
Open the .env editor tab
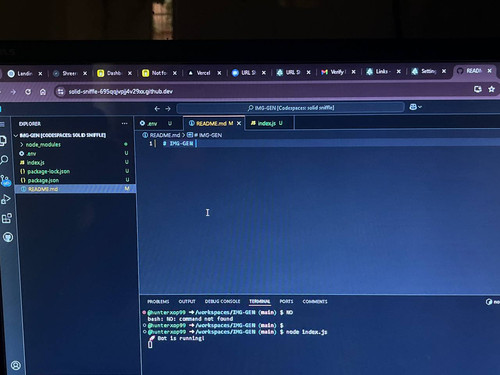coord(159,123)
